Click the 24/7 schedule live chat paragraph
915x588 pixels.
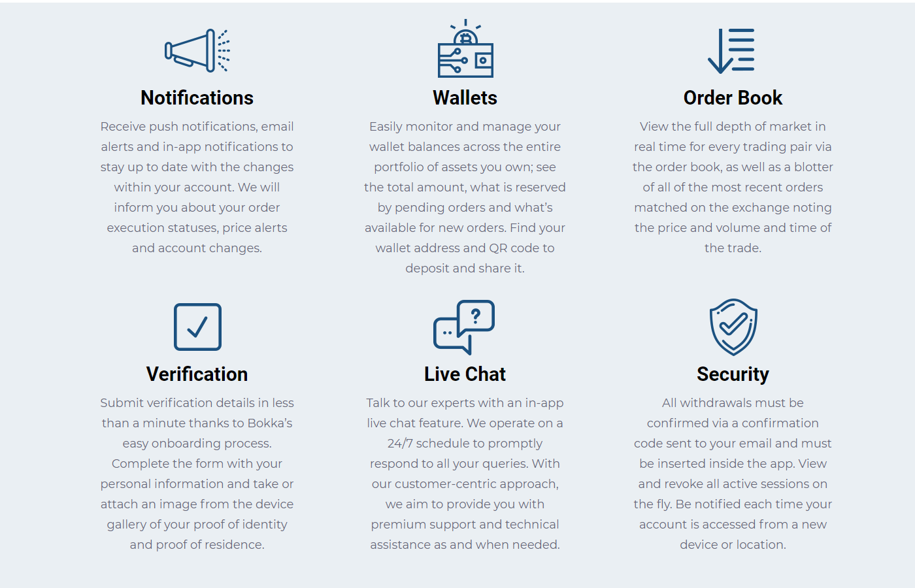tap(465, 474)
